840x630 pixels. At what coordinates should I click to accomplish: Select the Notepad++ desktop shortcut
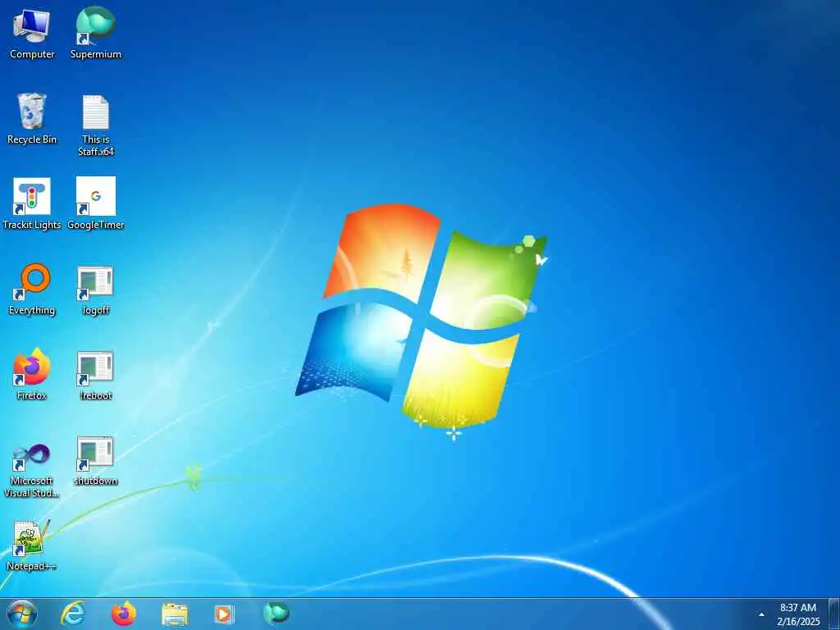pyautogui.click(x=32, y=546)
